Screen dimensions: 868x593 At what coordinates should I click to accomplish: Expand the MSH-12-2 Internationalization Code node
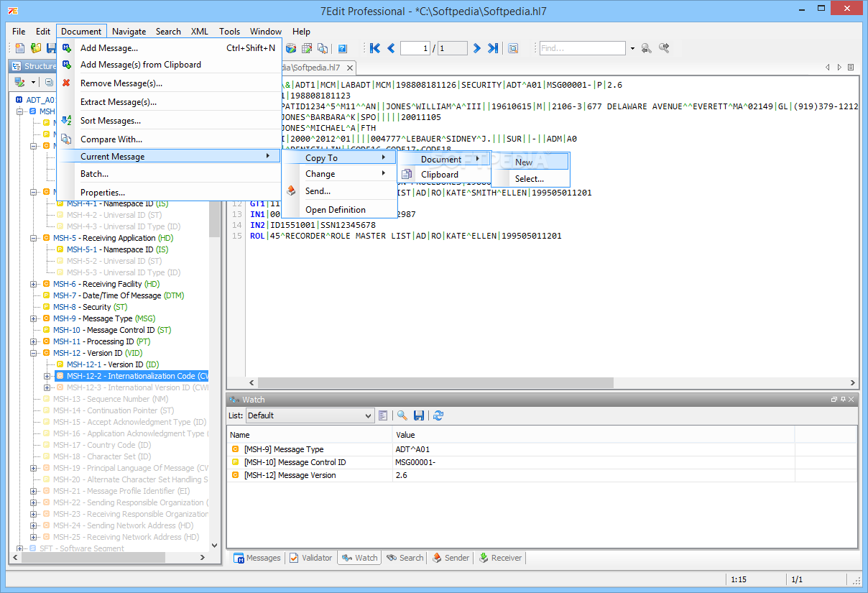tap(47, 376)
